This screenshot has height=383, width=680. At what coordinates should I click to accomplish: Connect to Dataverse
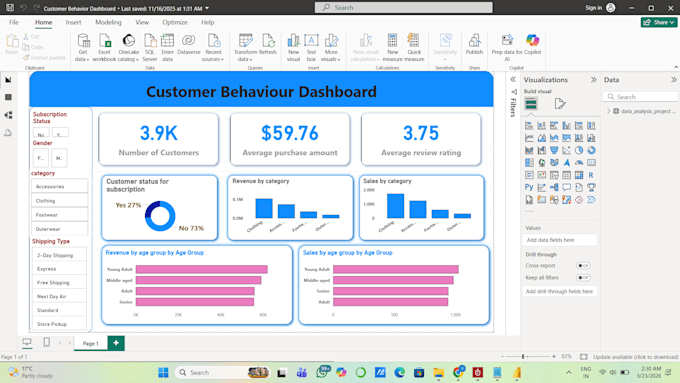[189, 44]
